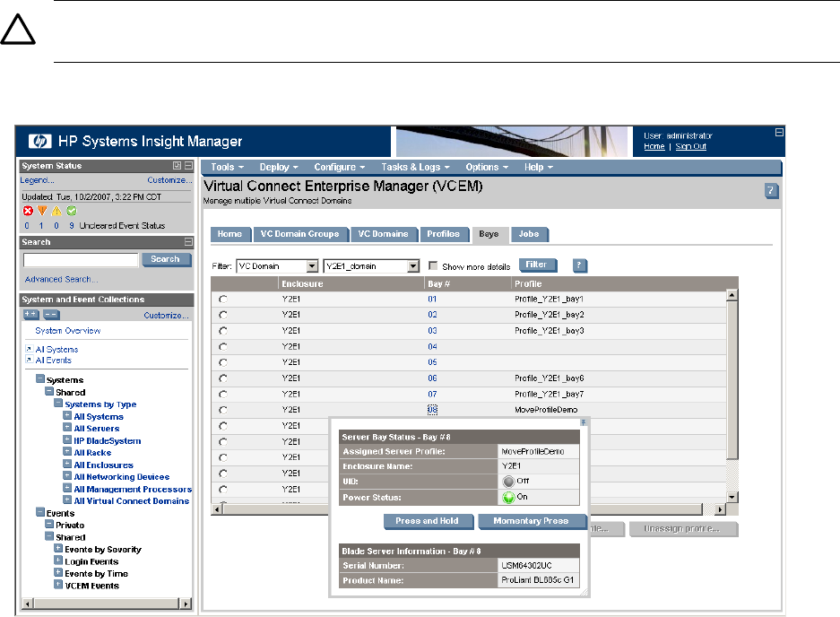Click the help icon beside Filter button
This screenshot has width=840, height=617.
coord(579,265)
